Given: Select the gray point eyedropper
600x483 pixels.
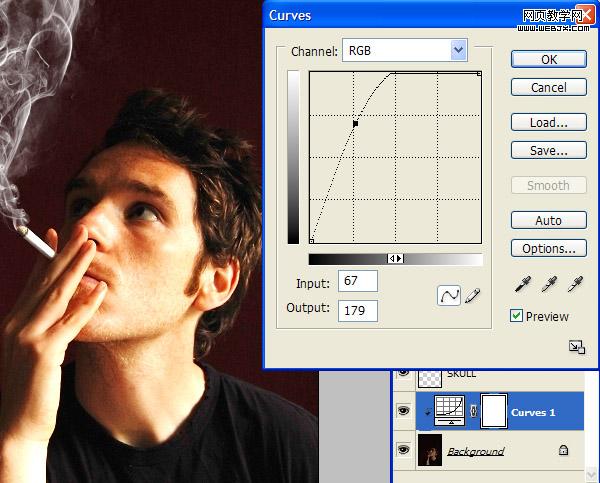Looking at the screenshot, I should click(549, 284).
